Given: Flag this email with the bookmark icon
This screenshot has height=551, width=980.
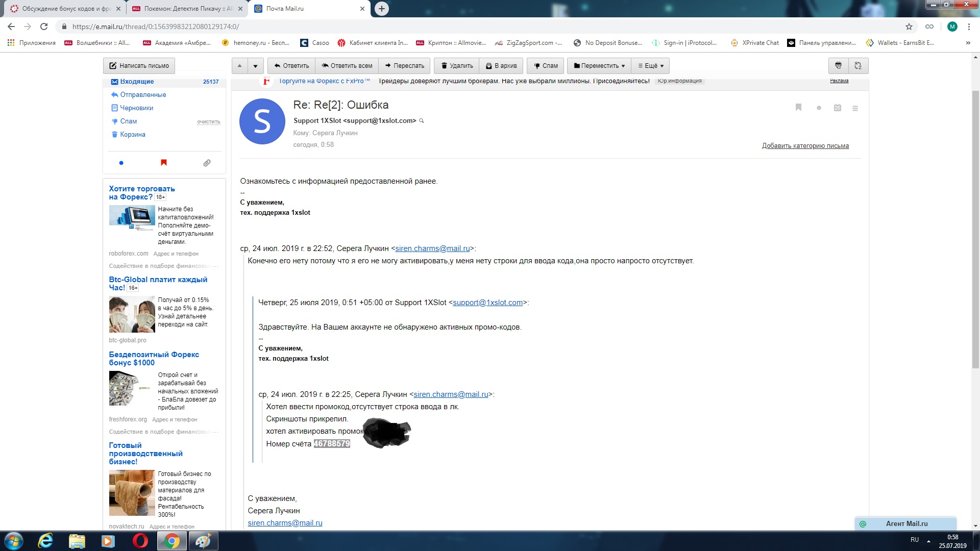Looking at the screenshot, I should point(798,108).
